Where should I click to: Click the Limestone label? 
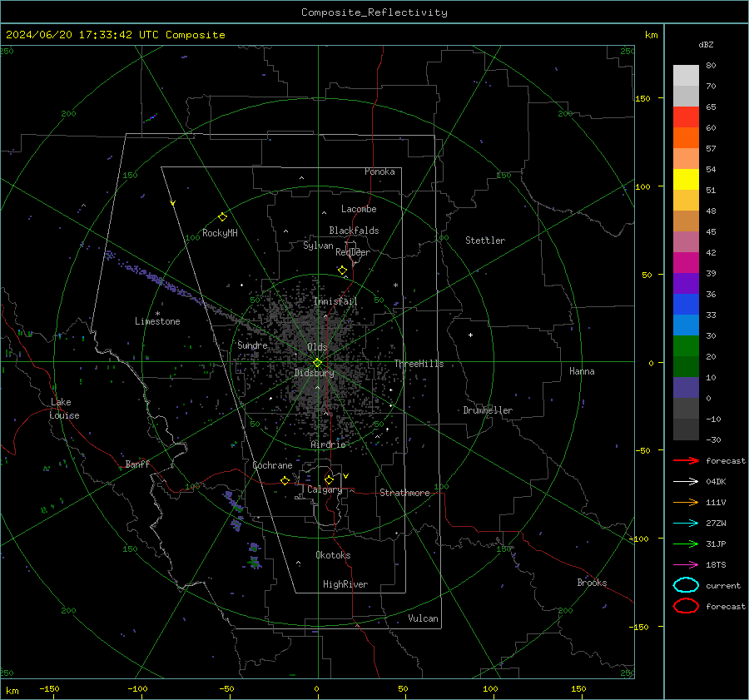157,321
